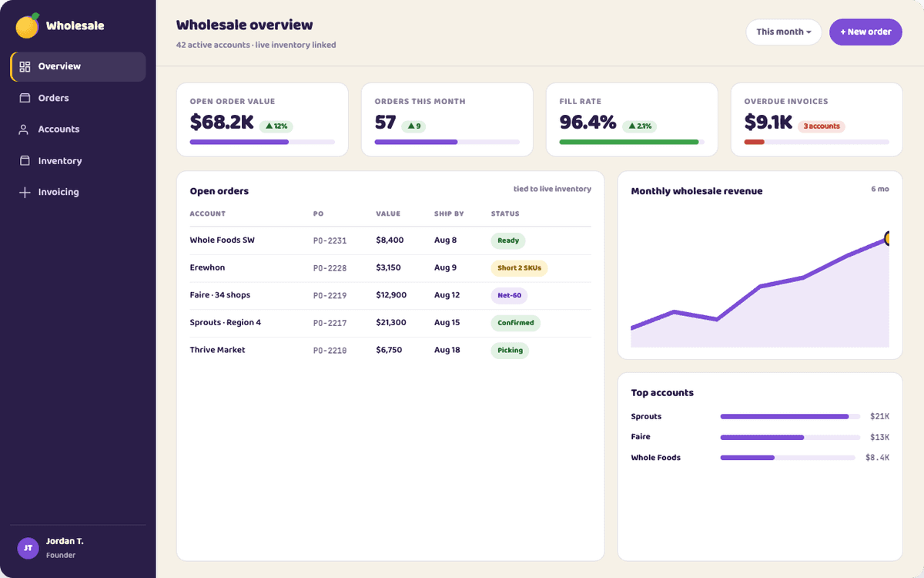Screen dimensions: 924x578
Task: Click PO number PO-2231
Action: pos(330,240)
